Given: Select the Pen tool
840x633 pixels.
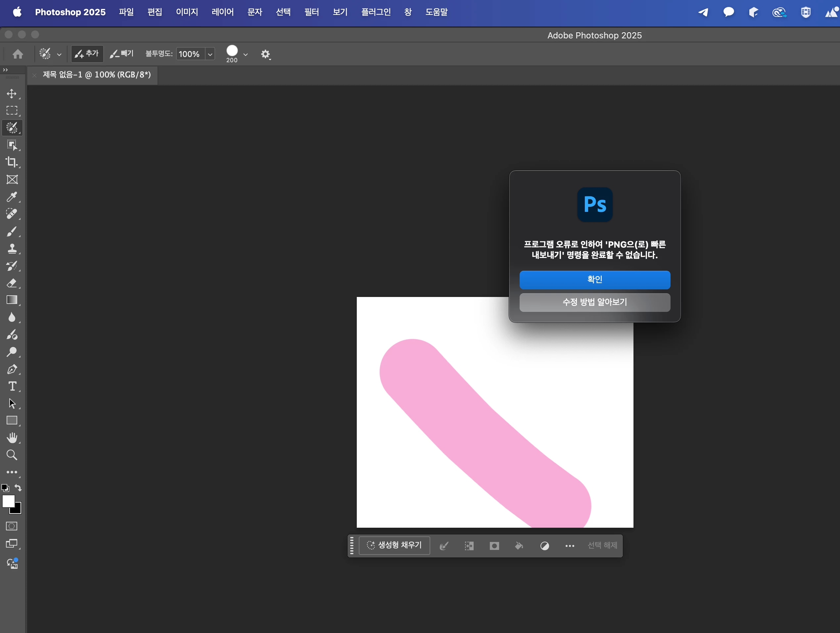Looking at the screenshot, I should tap(12, 369).
